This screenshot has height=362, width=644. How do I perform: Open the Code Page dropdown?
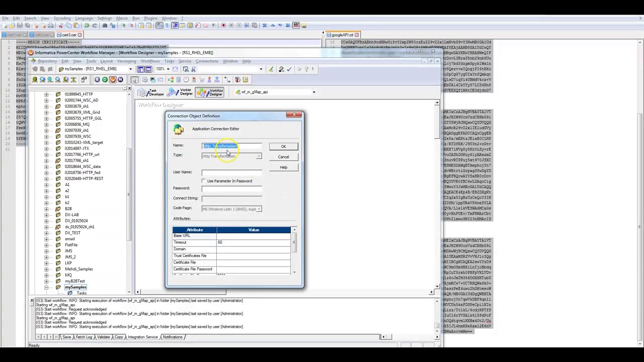[x=258, y=209]
